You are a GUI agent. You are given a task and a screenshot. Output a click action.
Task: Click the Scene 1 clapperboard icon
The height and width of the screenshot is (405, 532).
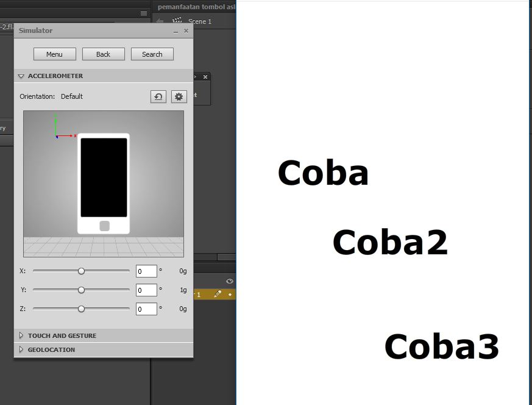pos(177,21)
